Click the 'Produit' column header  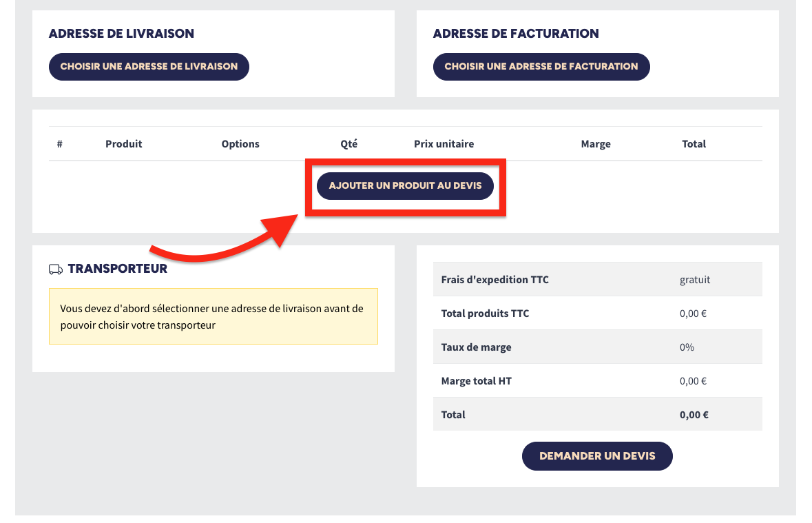(x=124, y=144)
